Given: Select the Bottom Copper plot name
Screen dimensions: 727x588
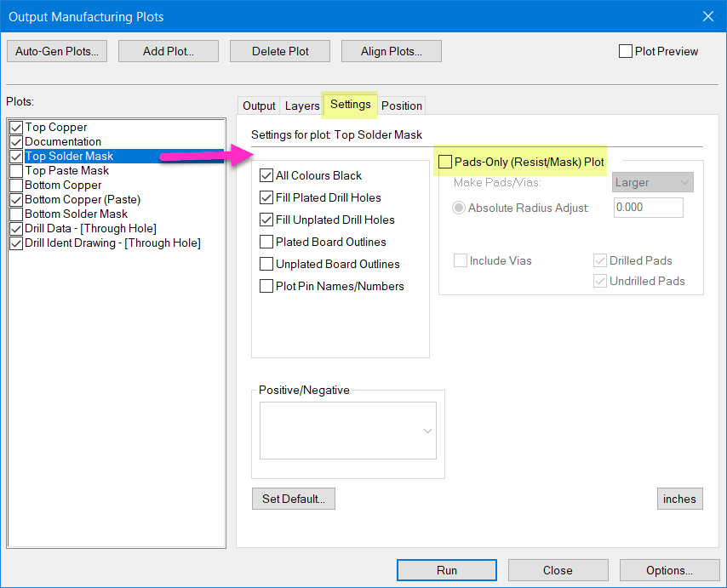Looking at the screenshot, I should [x=63, y=185].
